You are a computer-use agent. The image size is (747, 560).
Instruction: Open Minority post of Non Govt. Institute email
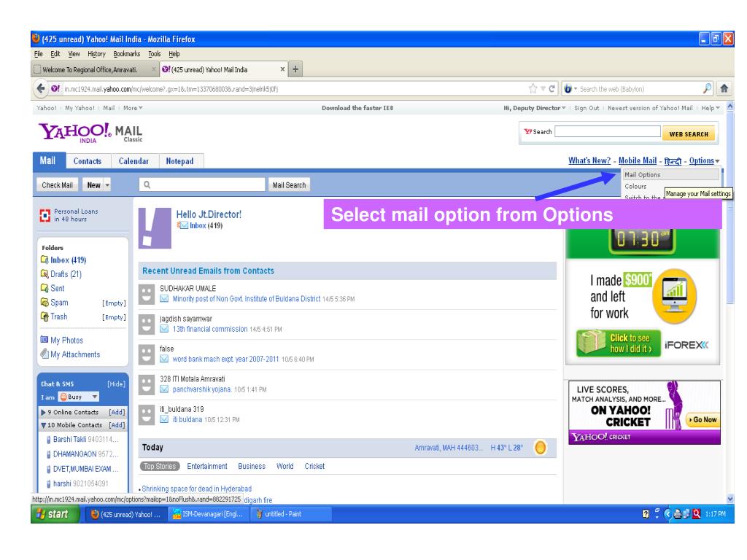(x=247, y=299)
